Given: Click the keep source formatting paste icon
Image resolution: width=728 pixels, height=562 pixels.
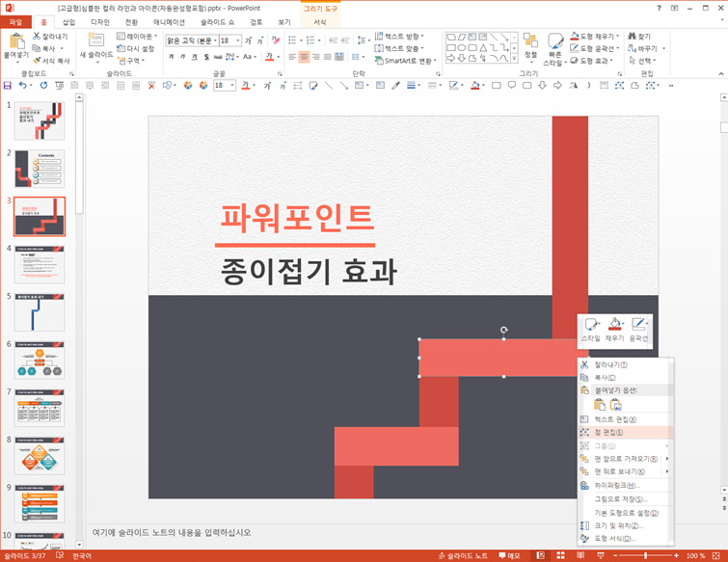Looking at the screenshot, I should click(x=600, y=405).
